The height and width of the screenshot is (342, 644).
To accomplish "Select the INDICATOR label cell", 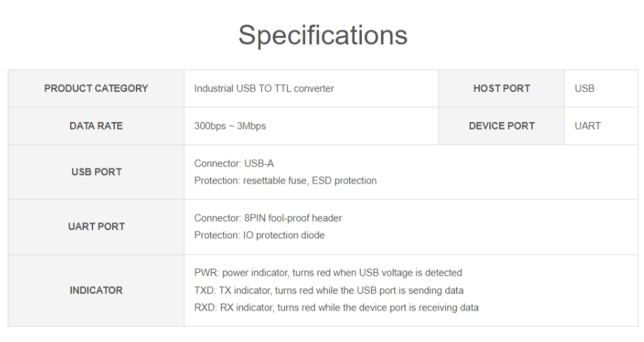I will tap(96, 289).
